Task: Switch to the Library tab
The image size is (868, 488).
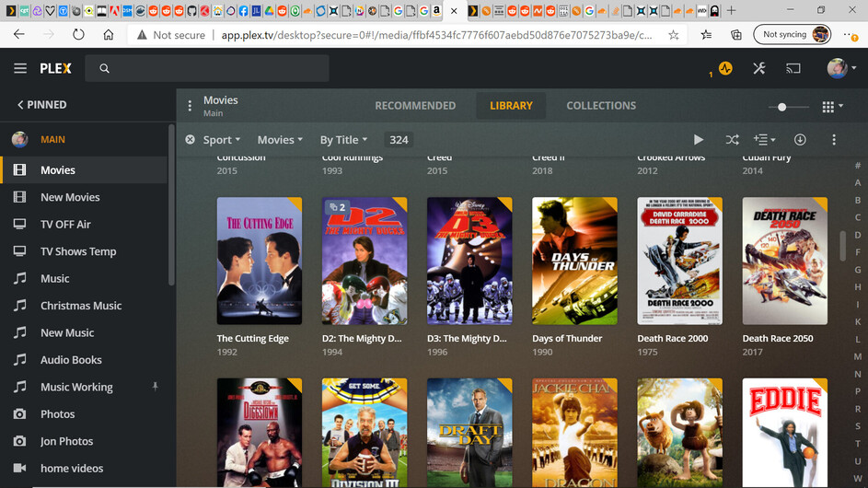Action: [511, 105]
